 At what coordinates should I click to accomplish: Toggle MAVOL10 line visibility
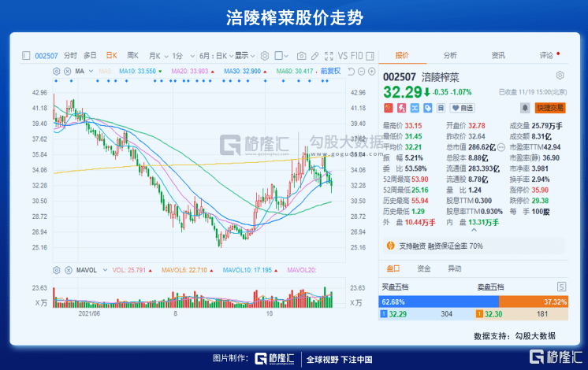(x=250, y=270)
